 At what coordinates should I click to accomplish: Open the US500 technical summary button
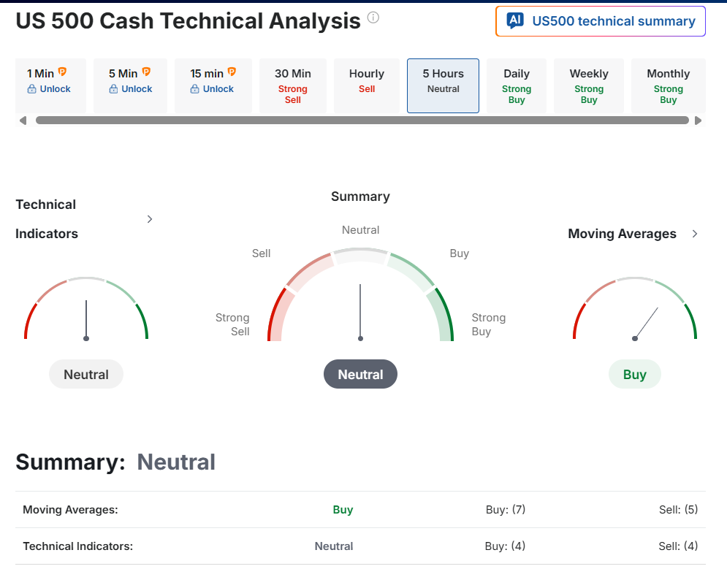point(600,21)
